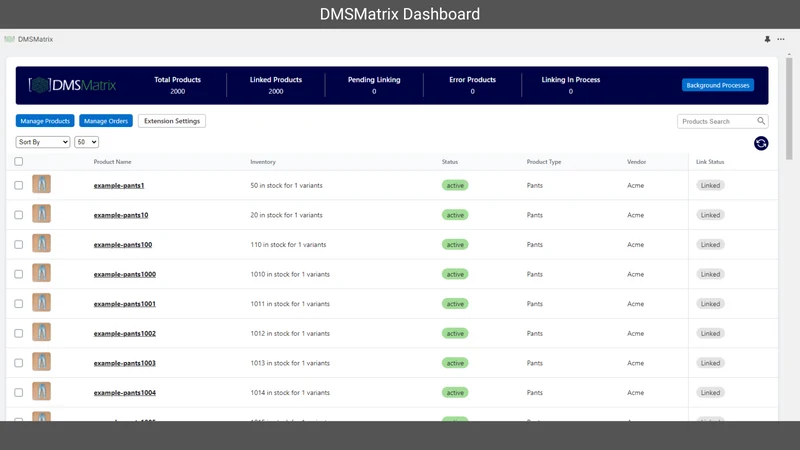Image resolution: width=800 pixels, height=450 pixels.
Task: Open the example-pants1003 product link
Action: 124,363
